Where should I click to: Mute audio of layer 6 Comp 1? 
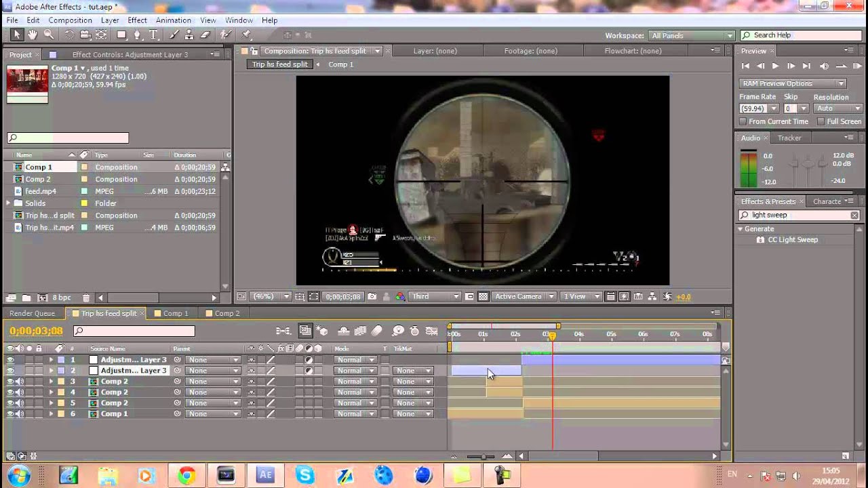click(20, 414)
